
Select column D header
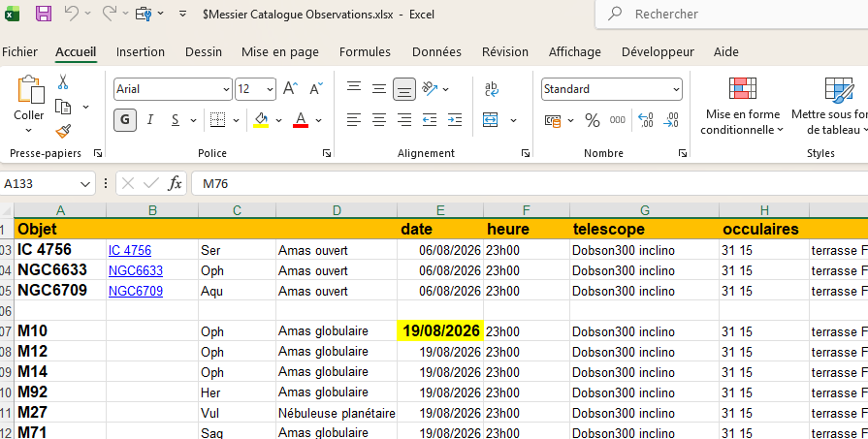[x=337, y=210]
